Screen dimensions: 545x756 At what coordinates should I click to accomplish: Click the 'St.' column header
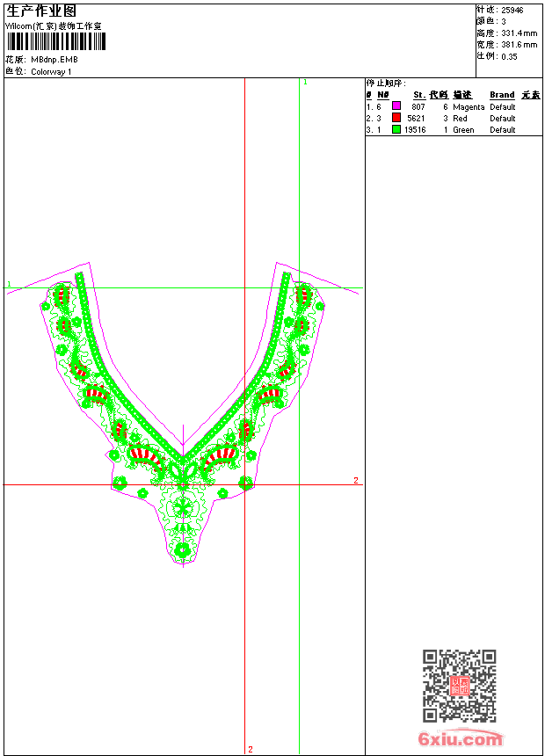[x=419, y=95]
